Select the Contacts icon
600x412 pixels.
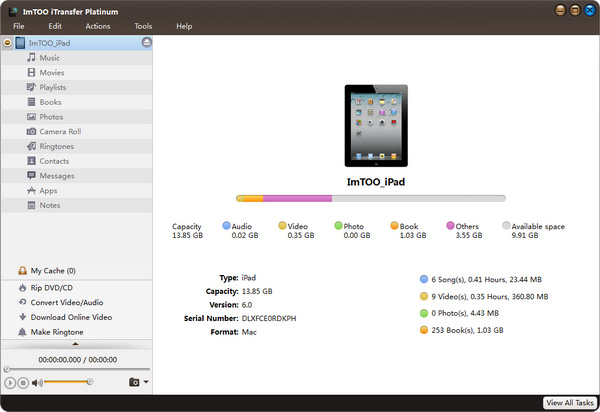31,161
